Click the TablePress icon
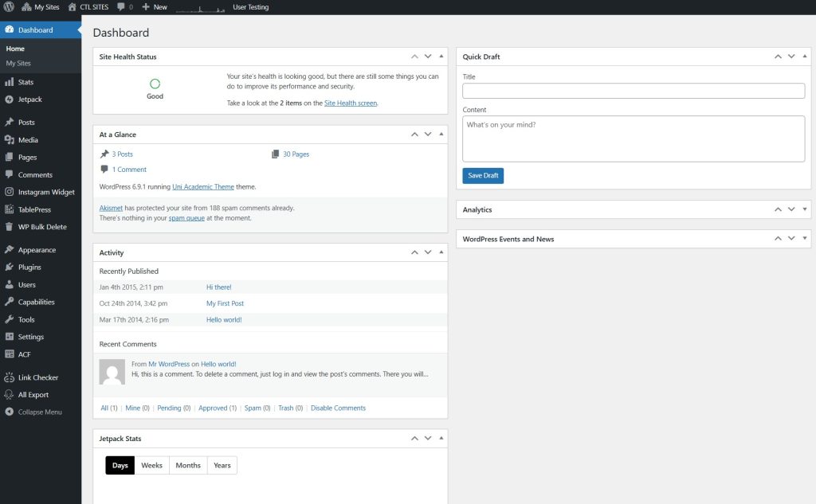 (10, 209)
